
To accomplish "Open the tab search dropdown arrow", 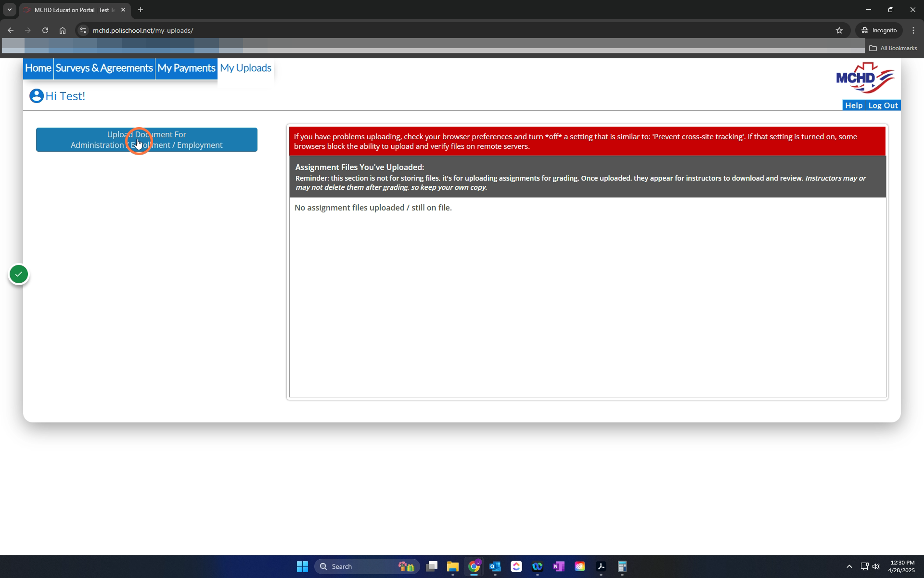I will click(9, 10).
